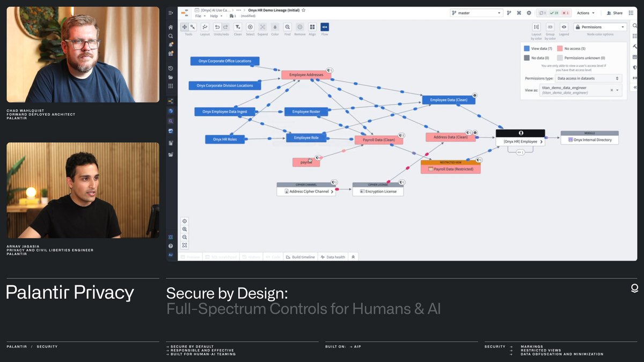Click the No data dark gray swatch

point(527,58)
